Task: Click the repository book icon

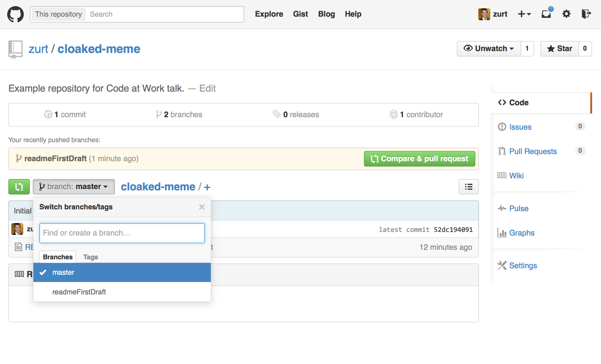Action: click(x=15, y=50)
